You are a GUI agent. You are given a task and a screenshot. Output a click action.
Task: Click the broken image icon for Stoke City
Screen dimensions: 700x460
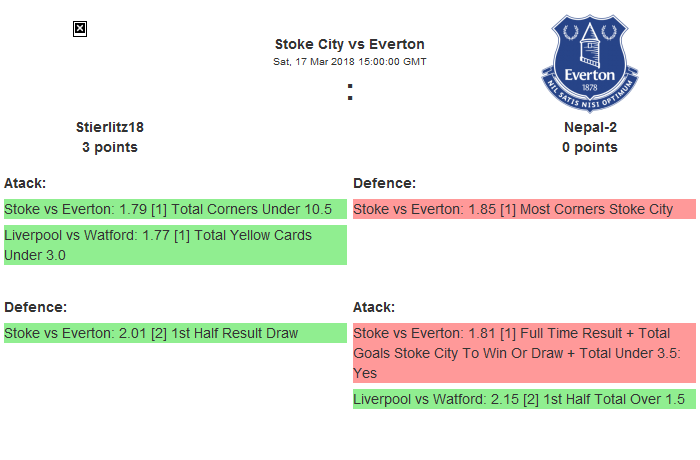pyautogui.click(x=80, y=29)
